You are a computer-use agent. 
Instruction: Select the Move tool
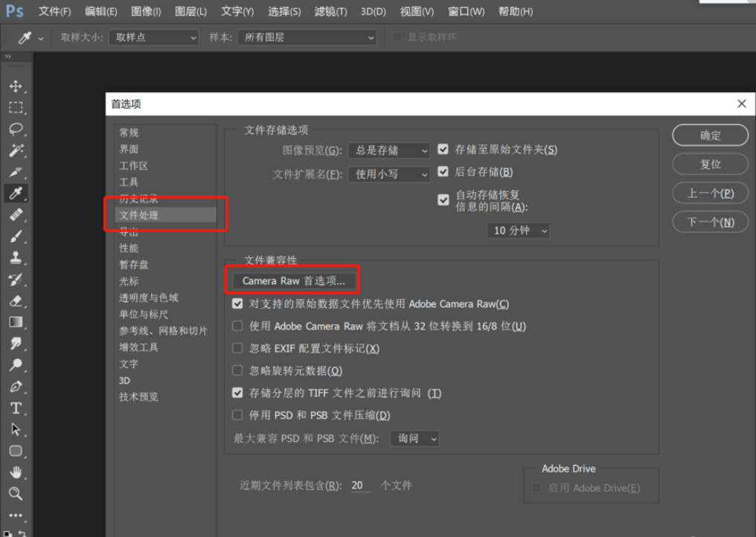coord(16,86)
